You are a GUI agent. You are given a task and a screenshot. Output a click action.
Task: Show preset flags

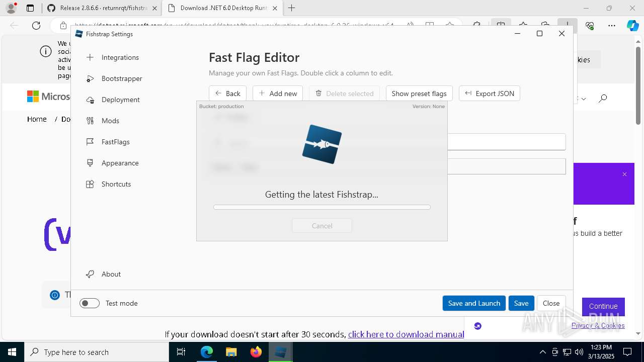[x=419, y=94]
